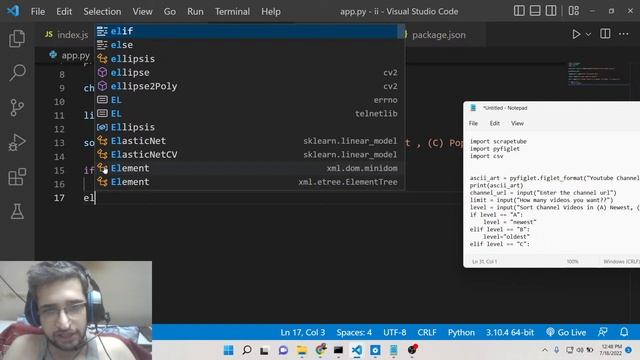Image resolution: width=640 pixels, height=360 pixels.
Task: Open the Extensions view
Action: click(17, 177)
